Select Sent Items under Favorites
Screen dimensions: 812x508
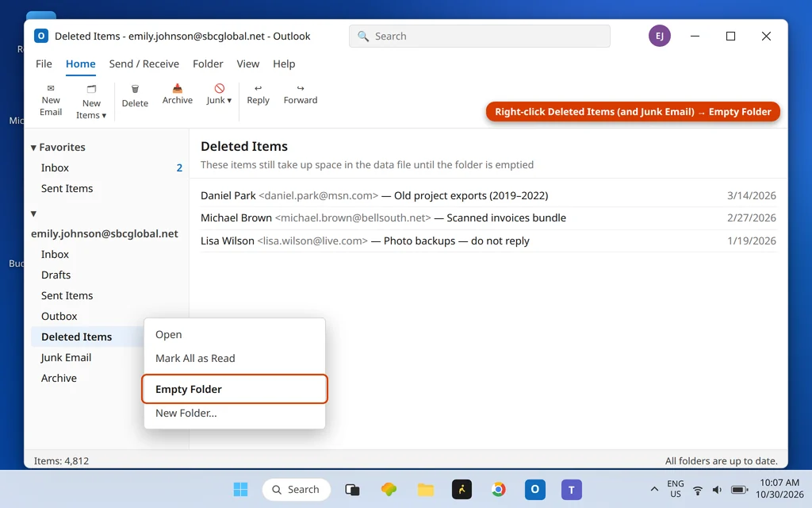pos(108,189)
